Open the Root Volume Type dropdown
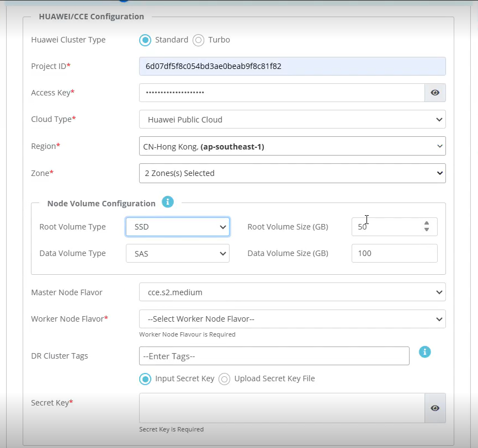This screenshot has width=478, height=448. 178,227
